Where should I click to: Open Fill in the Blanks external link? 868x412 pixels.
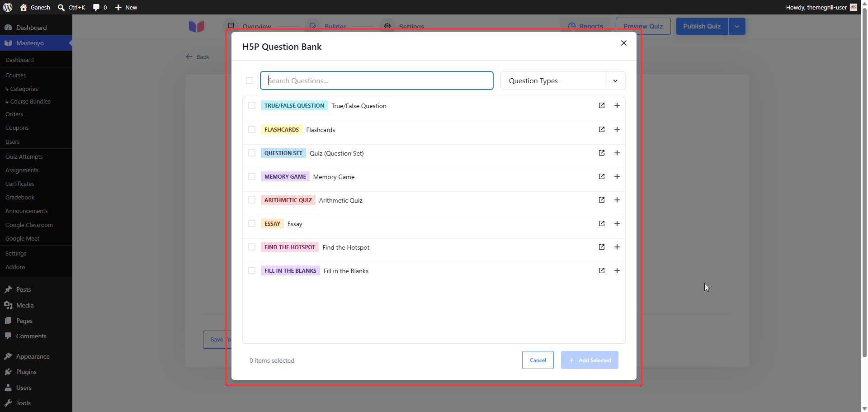(602, 270)
